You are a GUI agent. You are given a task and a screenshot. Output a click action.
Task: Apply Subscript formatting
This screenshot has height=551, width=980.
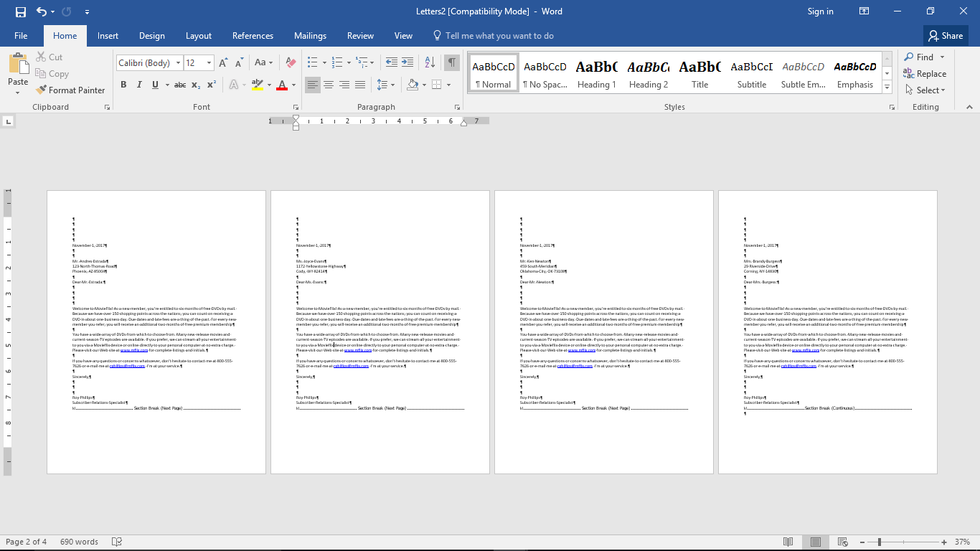coord(194,85)
